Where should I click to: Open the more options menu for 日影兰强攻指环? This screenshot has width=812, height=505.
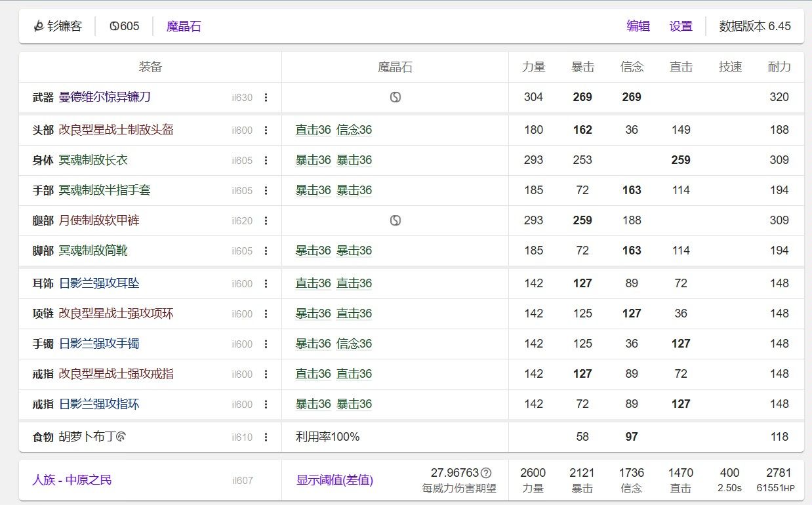coord(266,405)
